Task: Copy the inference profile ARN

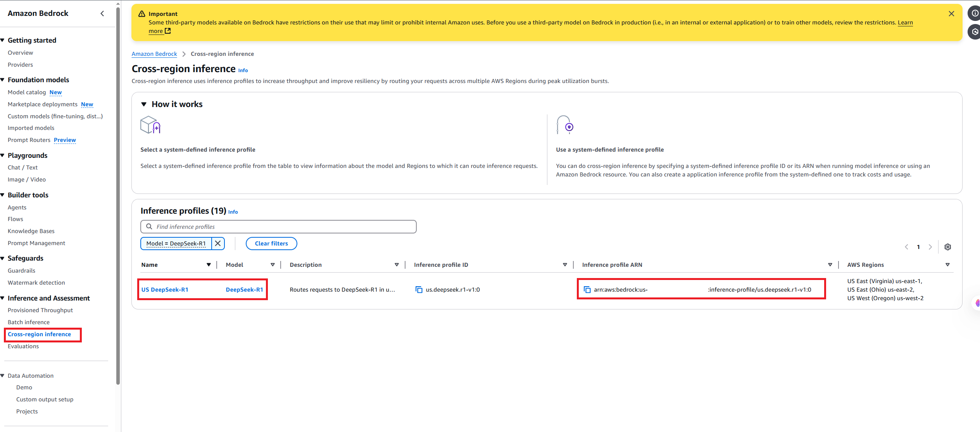Action: (587, 290)
